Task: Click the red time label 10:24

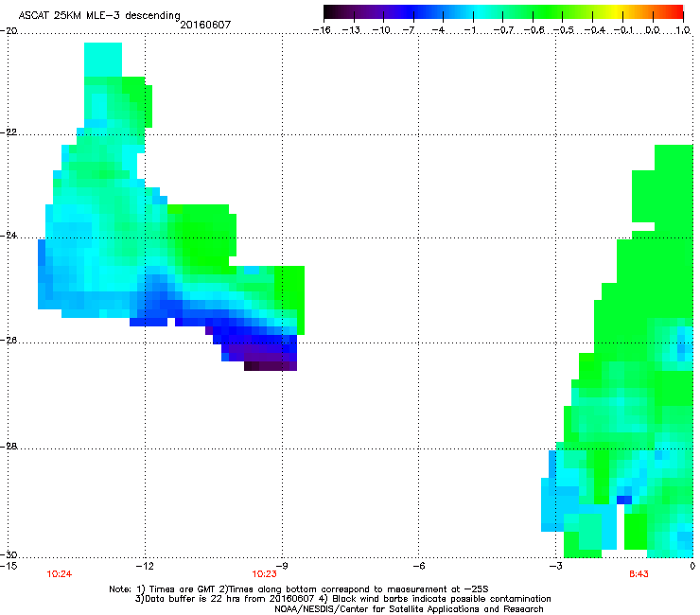Action: tap(60, 574)
